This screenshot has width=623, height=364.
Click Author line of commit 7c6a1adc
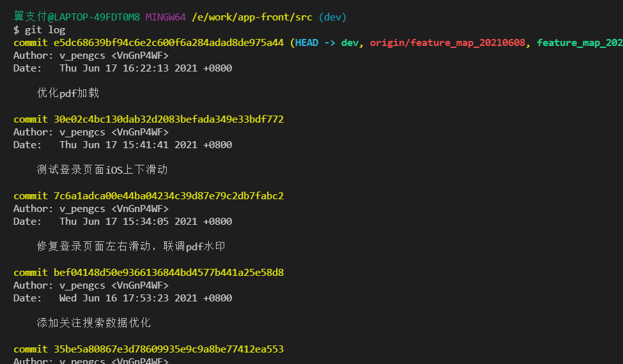pyautogui.click(x=91, y=209)
